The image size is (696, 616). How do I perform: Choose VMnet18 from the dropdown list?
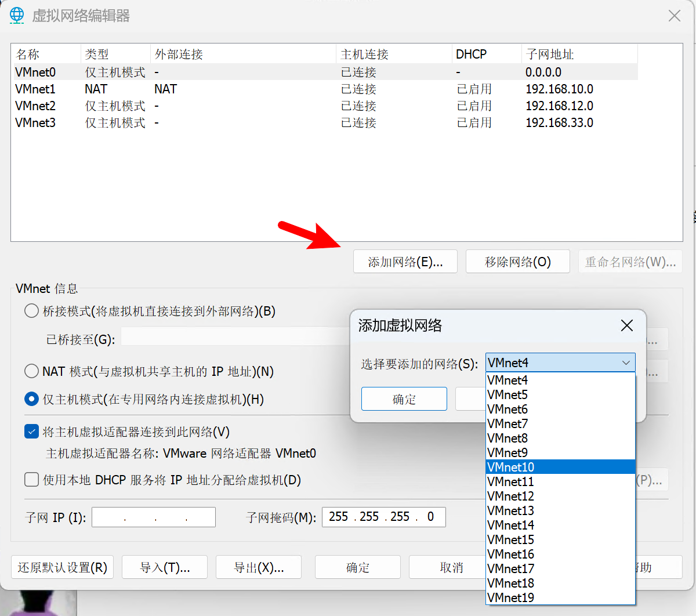click(x=560, y=583)
